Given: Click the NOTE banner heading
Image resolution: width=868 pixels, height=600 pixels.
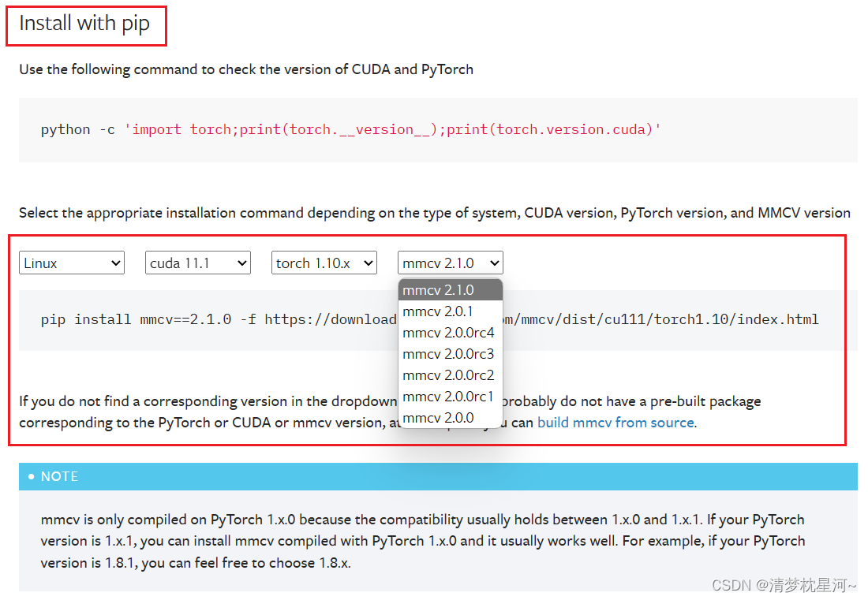Looking at the screenshot, I should pyautogui.click(x=438, y=476).
